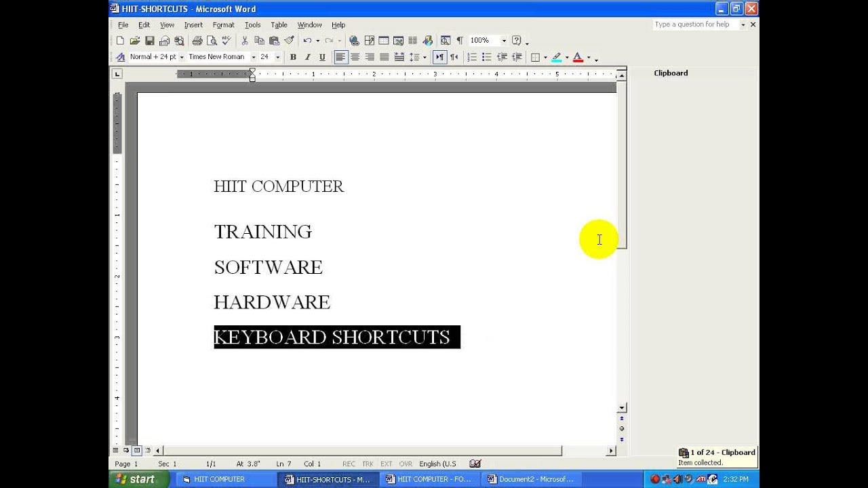
Task: Click the Insert Table icon
Action: [384, 41]
